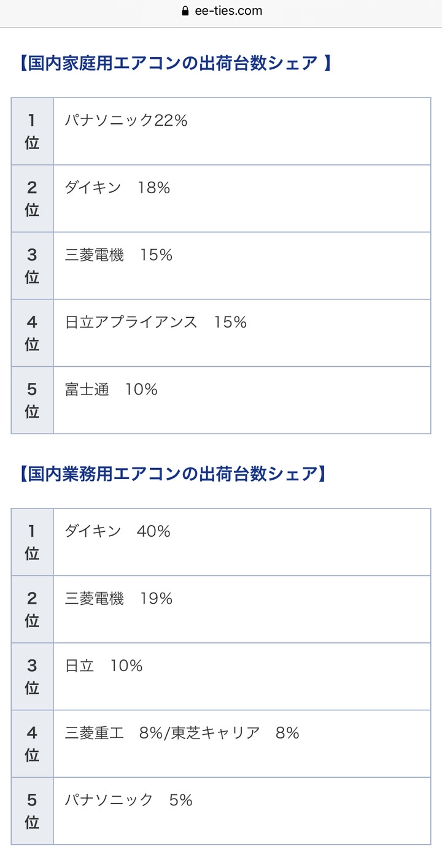Screen dimensions: 442x868
Task: Tap the 5位 rank cell in household table
Action: coord(32,401)
